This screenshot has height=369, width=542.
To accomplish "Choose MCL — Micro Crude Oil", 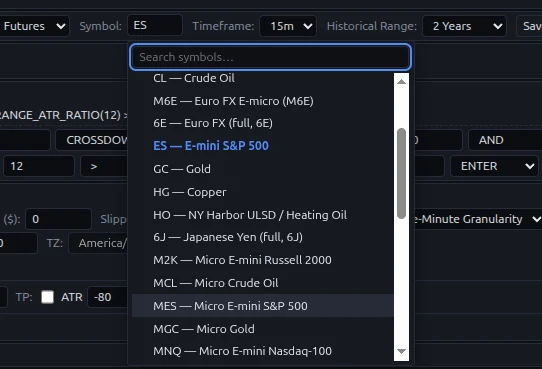I will [263, 283].
